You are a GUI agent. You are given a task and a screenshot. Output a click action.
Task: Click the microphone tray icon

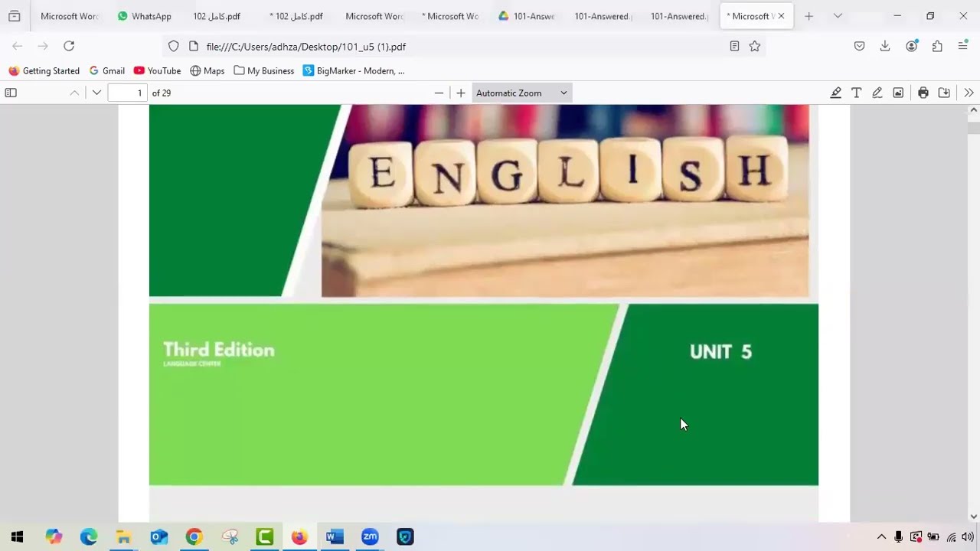coord(898,537)
